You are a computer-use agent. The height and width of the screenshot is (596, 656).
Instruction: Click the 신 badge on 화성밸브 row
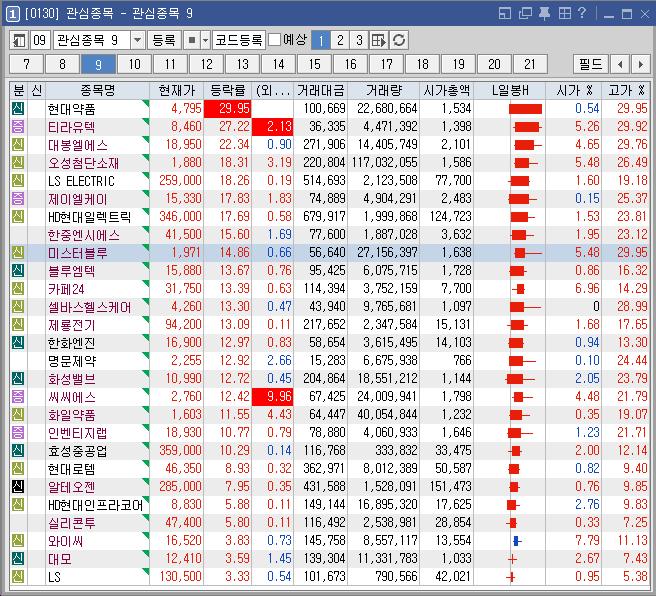(18, 379)
